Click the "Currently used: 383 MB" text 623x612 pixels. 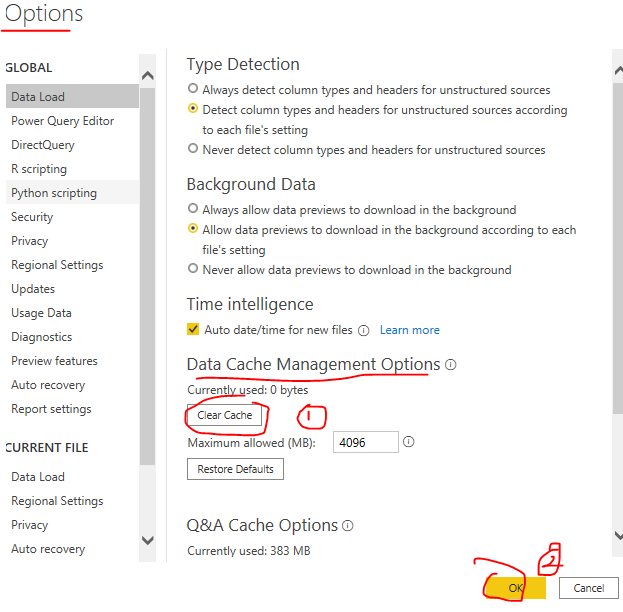(249, 551)
